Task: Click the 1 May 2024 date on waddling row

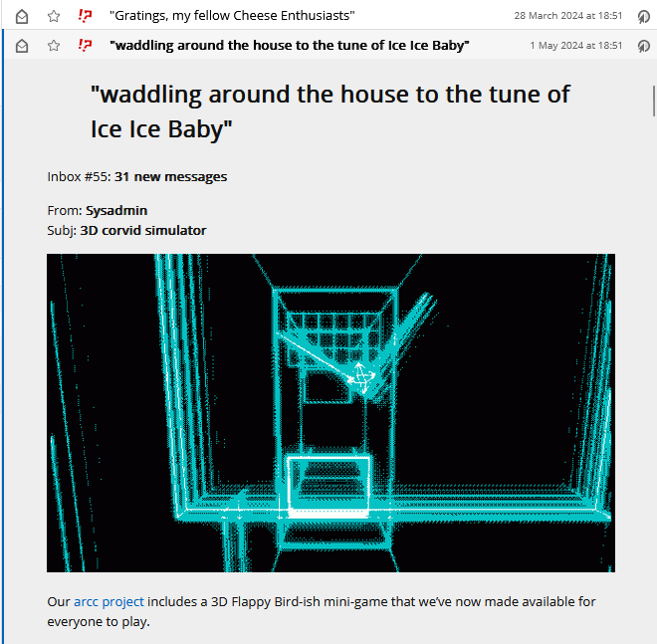Action: coord(575,46)
